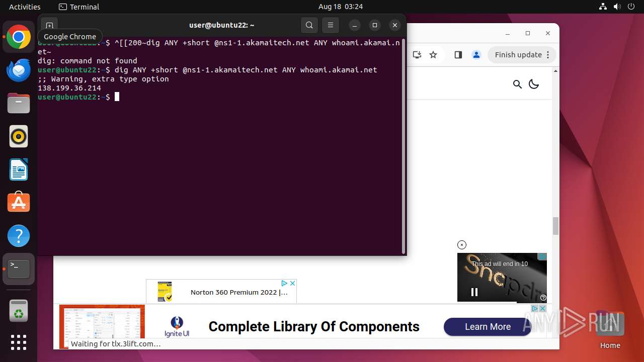The height and width of the screenshot is (362, 644).
Task: Click the Ignite UI logo
Action: tap(177, 327)
